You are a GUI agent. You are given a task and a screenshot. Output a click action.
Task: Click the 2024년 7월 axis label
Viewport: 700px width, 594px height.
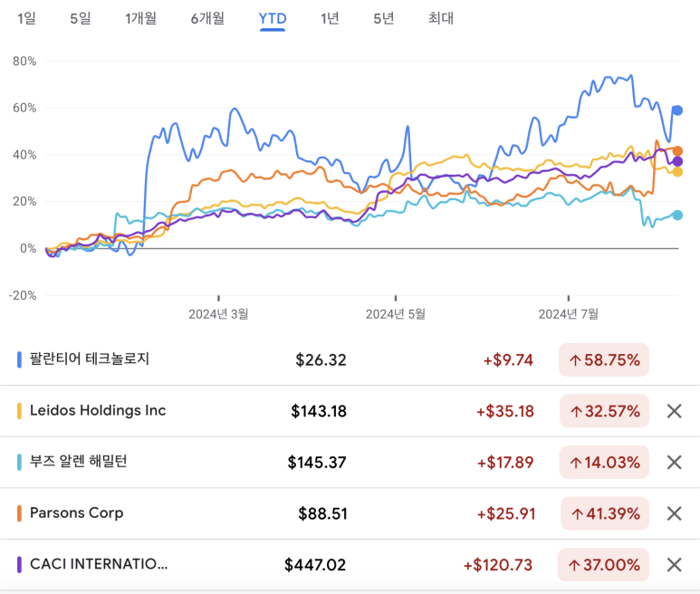[569, 314]
